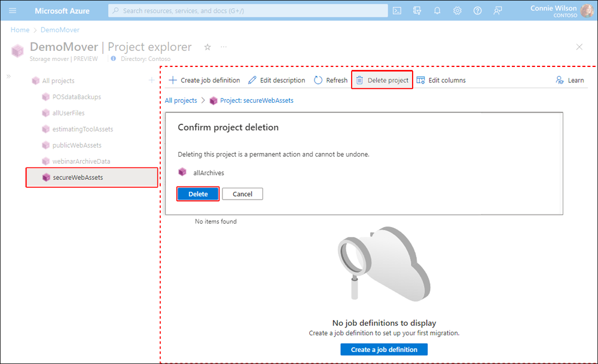Select the secureWebAssets project
This screenshot has height=364, width=598.
[x=92, y=178]
